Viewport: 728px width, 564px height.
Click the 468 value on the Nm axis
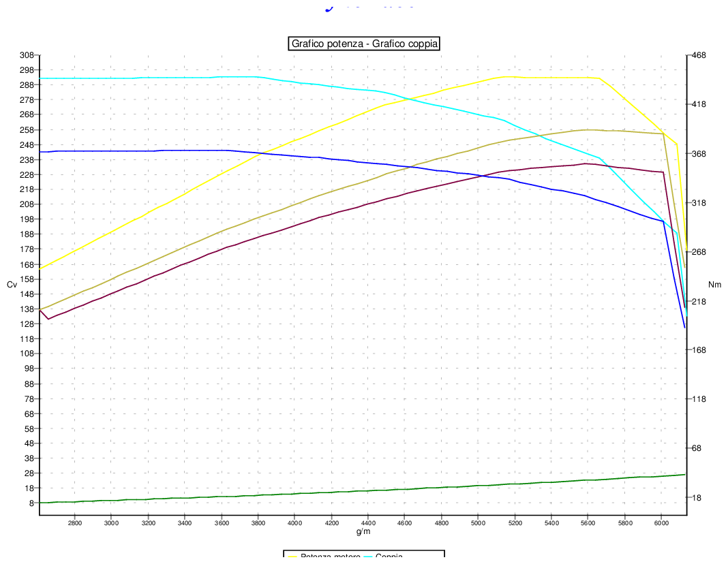(x=699, y=55)
